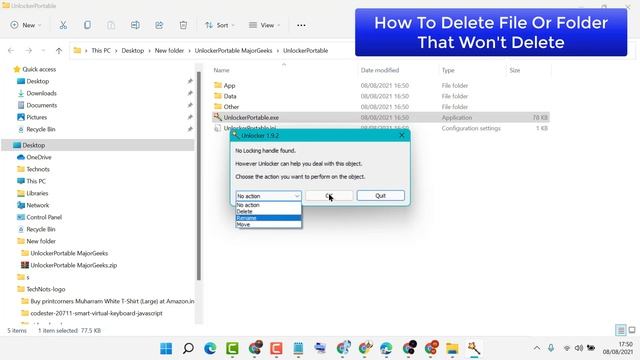The image size is (640, 360).
Task: Open green Camtasia icon on taskbar
Action: (232, 348)
